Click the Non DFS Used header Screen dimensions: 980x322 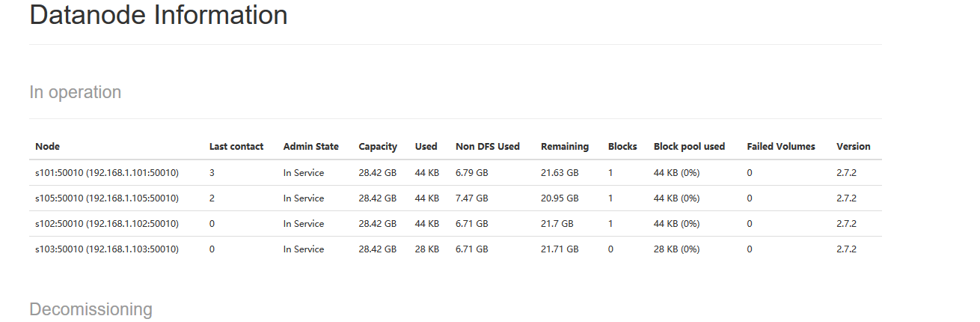(x=487, y=147)
